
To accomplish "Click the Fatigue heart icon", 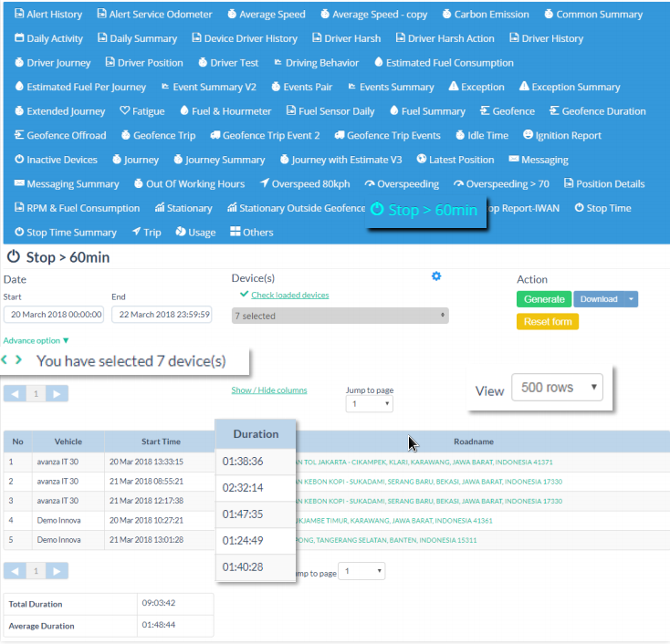I will (x=125, y=110).
